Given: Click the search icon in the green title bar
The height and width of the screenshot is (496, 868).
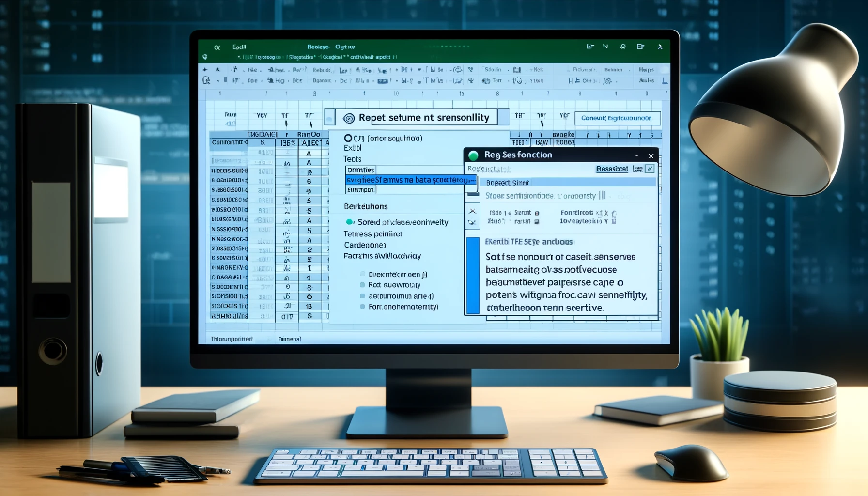Looking at the screenshot, I should pos(623,46).
